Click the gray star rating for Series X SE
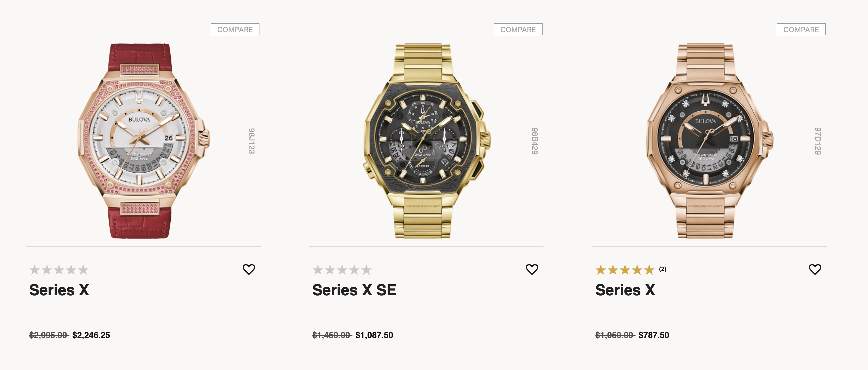This screenshot has height=370, width=868. pos(342,270)
